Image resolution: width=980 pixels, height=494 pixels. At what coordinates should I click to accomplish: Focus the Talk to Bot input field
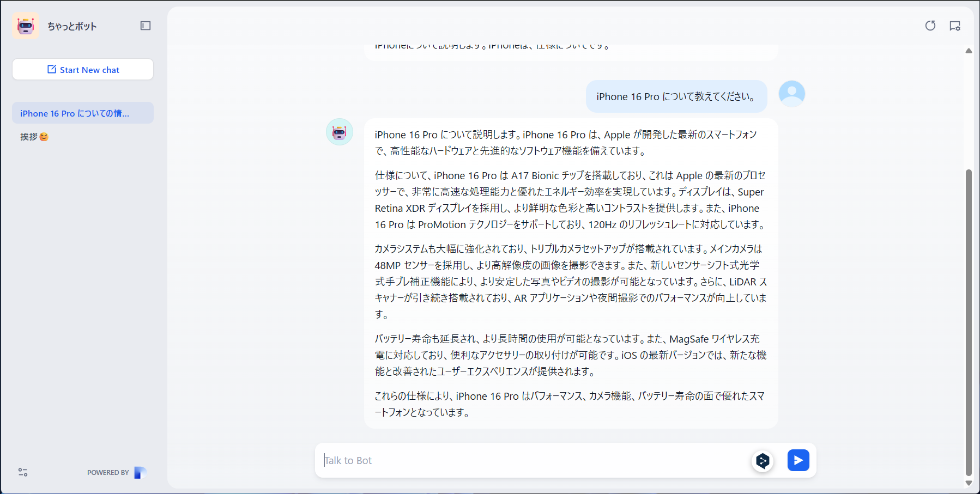(x=534, y=460)
